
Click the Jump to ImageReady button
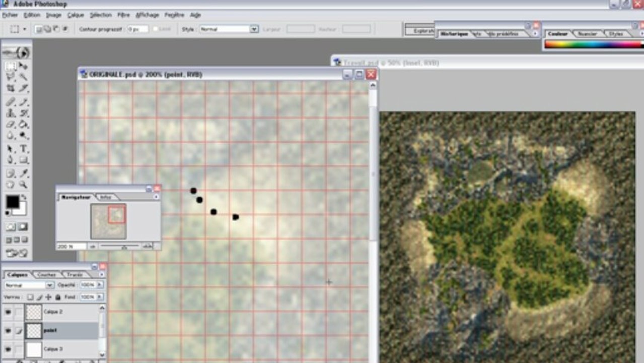pos(17,254)
